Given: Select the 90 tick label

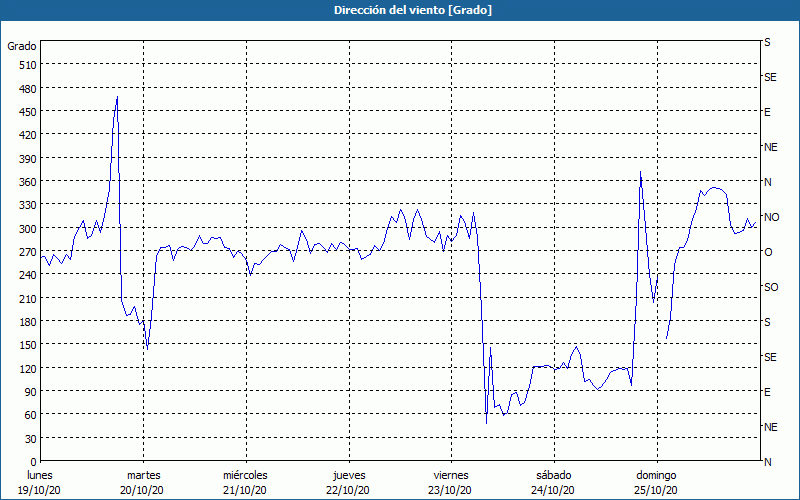Looking at the screenshot, I should pyautogui.click(x=31, y=392).
